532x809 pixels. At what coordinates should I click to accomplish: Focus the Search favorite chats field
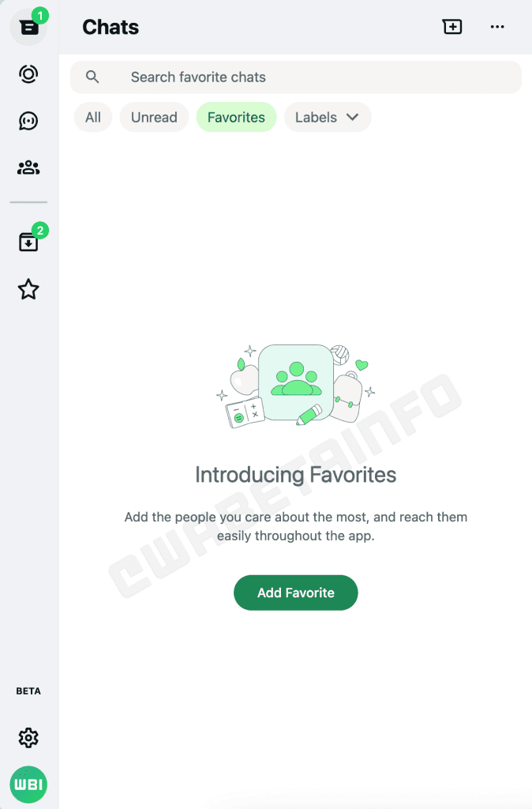click(296, 77)
